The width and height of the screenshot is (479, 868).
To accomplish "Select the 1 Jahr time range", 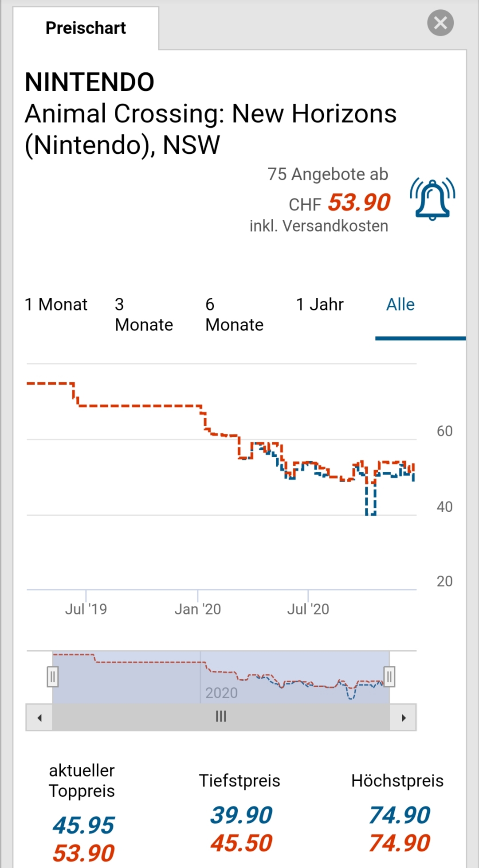I will click(319, 305).
